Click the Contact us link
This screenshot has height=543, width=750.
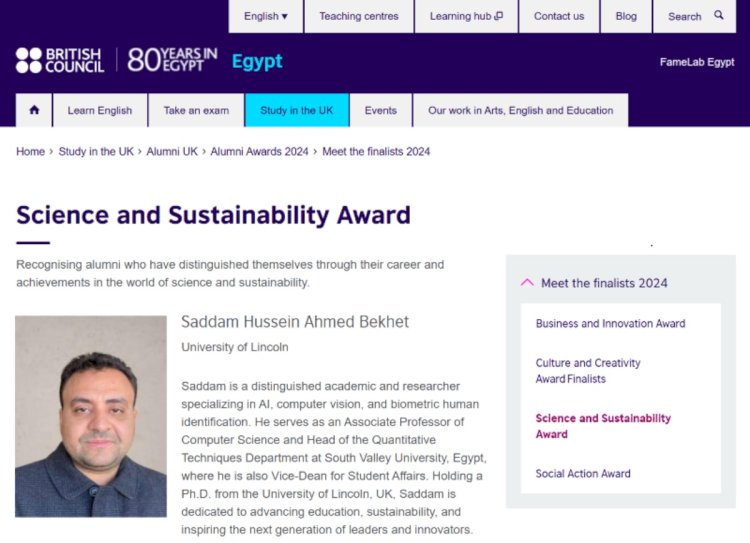click(559, 16)
